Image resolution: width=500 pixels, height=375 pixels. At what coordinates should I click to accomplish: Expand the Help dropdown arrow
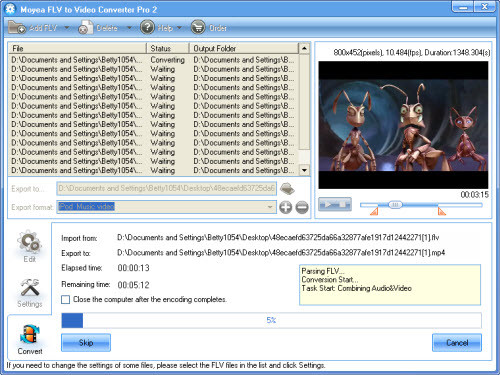click(x=179, y=28)
